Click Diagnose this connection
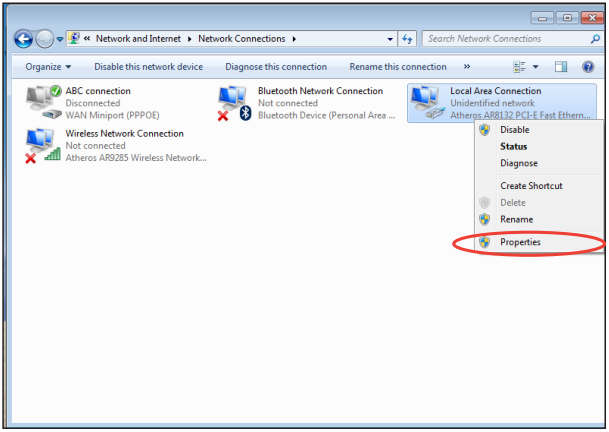The width and height of the screenshot is (609, 432). point(276,67)
